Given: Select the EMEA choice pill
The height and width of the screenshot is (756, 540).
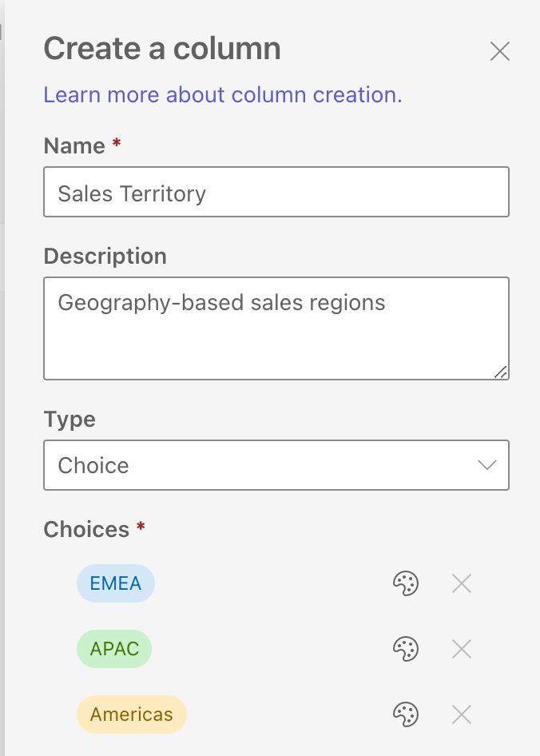Looking at the screenshot, I should 116,583.
